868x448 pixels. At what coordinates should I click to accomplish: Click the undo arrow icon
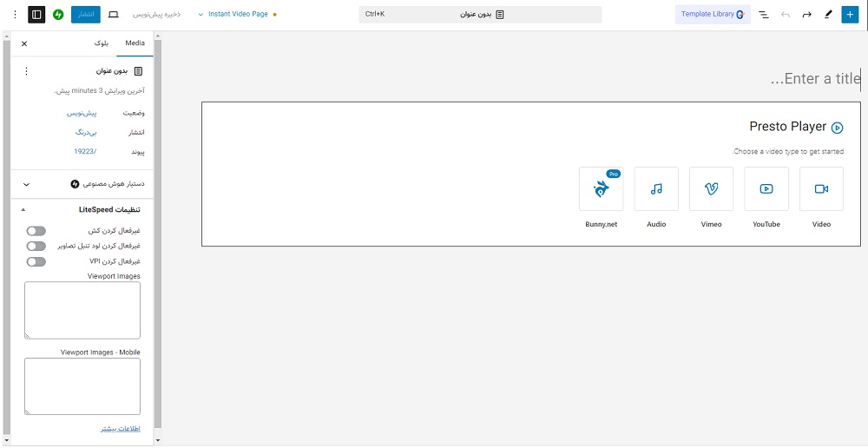(x=785, y=15)
